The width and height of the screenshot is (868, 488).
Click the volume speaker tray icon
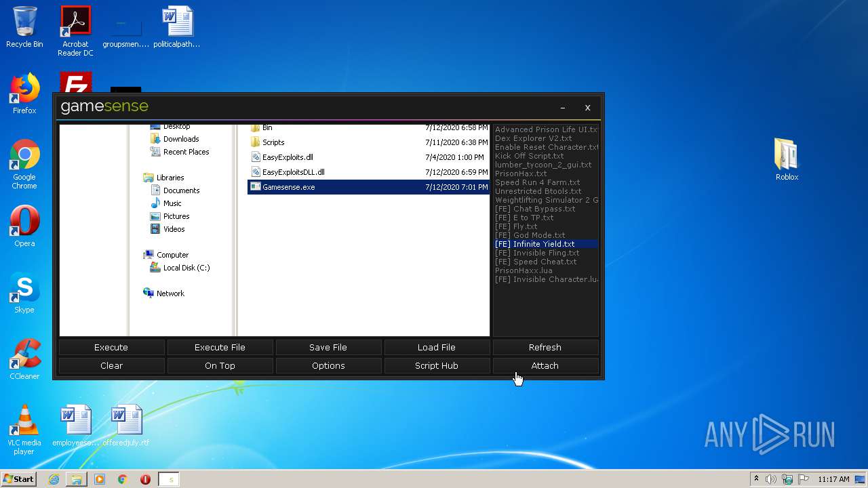[771, 479]
